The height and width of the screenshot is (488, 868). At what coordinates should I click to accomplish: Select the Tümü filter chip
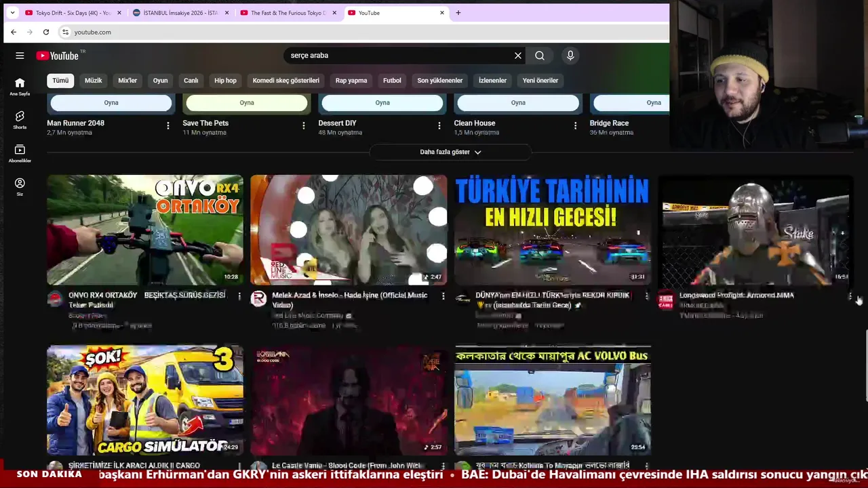pyautogui.click(x=60, y=81)
